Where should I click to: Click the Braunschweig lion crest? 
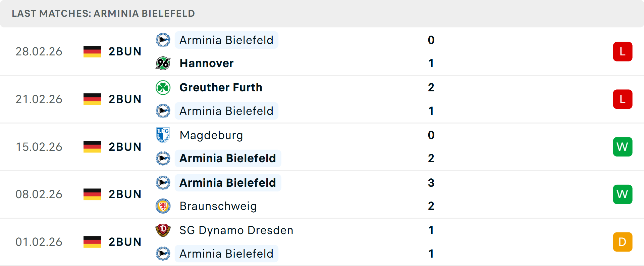[163, 206]
